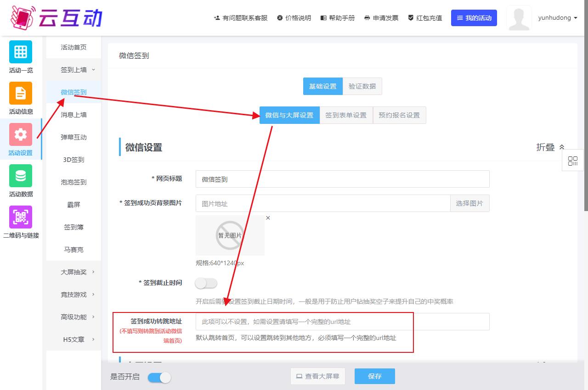Click the user avatar picture

[519, 18]
